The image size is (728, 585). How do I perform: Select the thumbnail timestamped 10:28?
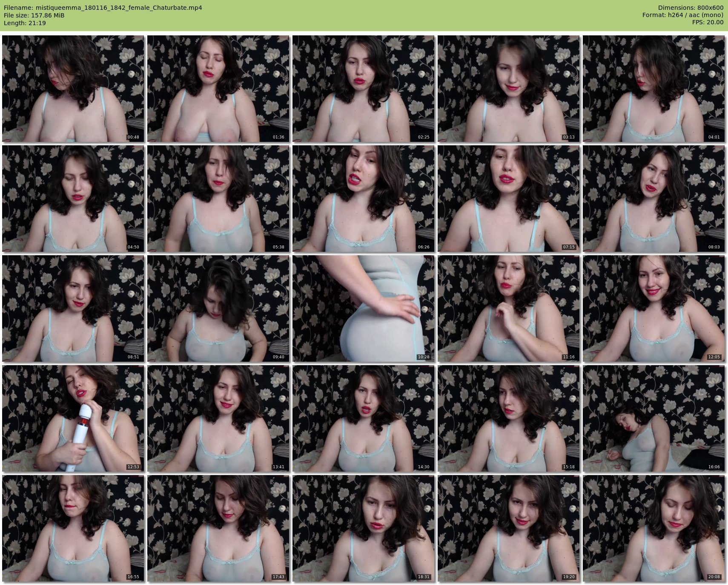pyautogui.click(x=364, y=308)
